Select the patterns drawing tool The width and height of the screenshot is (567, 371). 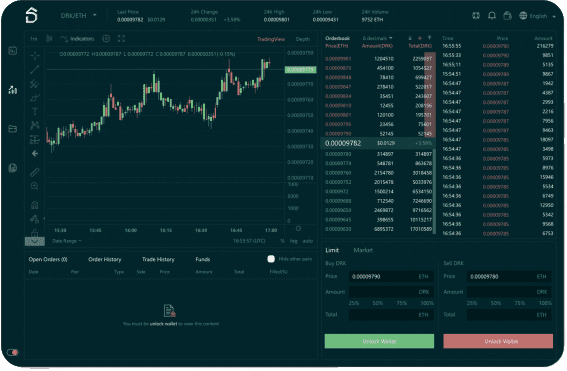[35, 125]
